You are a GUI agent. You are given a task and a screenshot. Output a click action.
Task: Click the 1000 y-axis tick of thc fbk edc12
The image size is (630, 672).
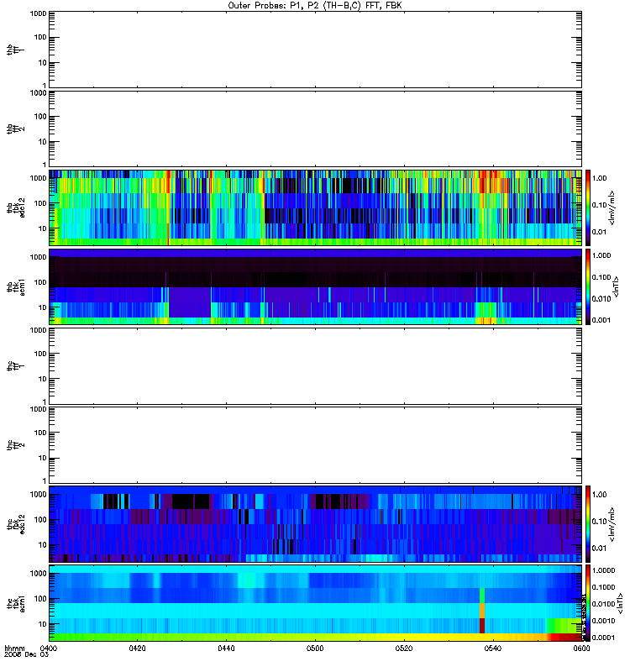pos(38,495)
